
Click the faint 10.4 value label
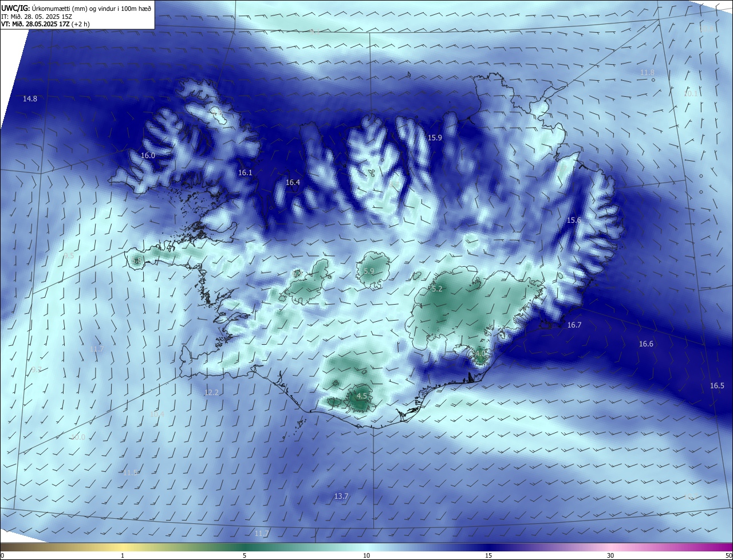pyautogui.click(x=157, y=415)
